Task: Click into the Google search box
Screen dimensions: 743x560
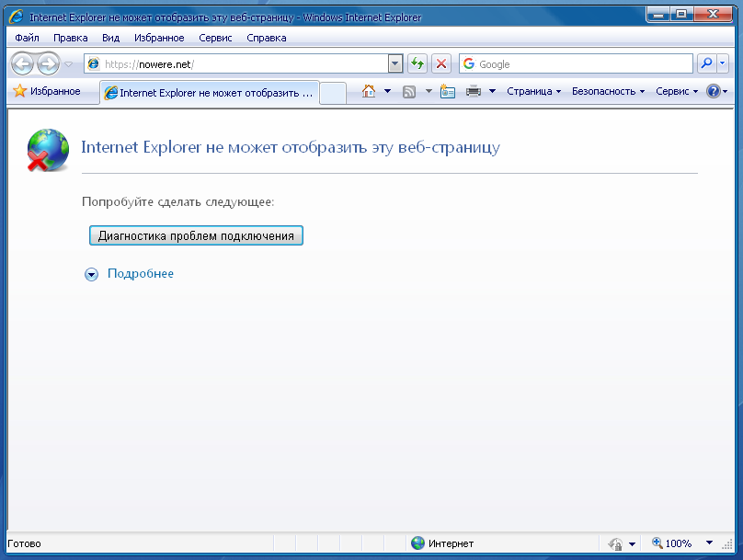Action: tap(576, 64)
